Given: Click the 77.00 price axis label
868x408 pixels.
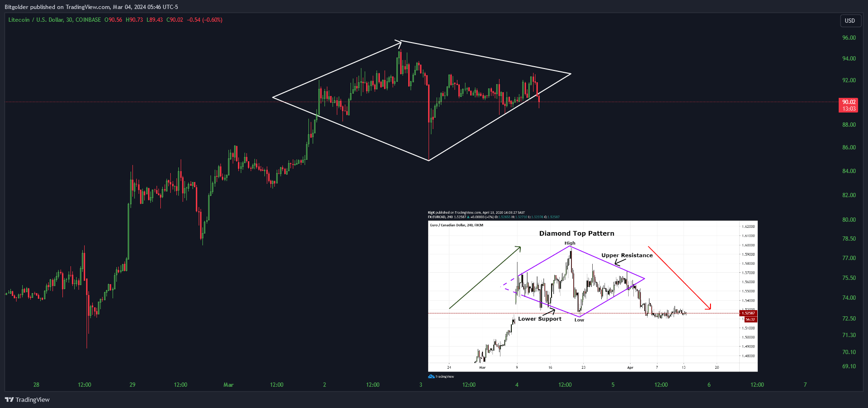Looking at the screenshot, I should (849, 258).
